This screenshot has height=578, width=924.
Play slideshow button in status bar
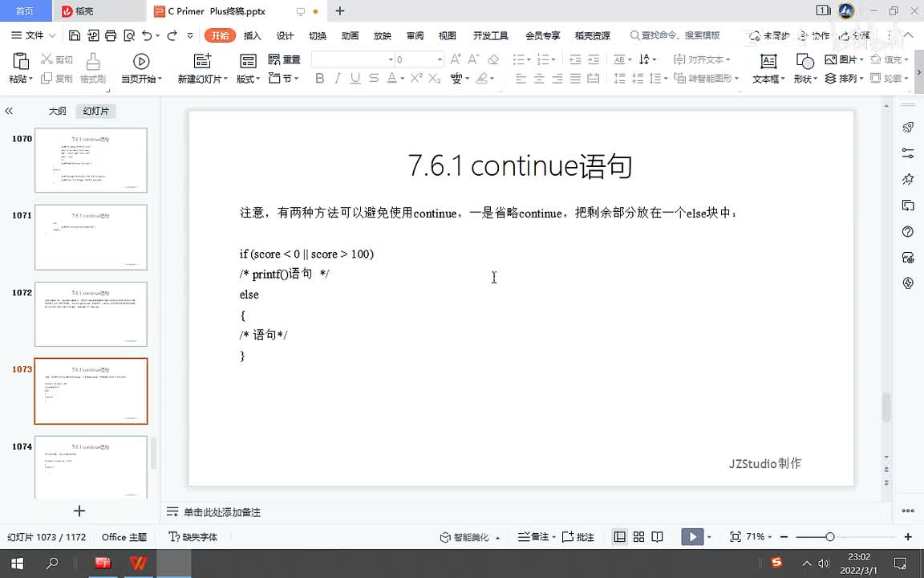coord(692,537)
